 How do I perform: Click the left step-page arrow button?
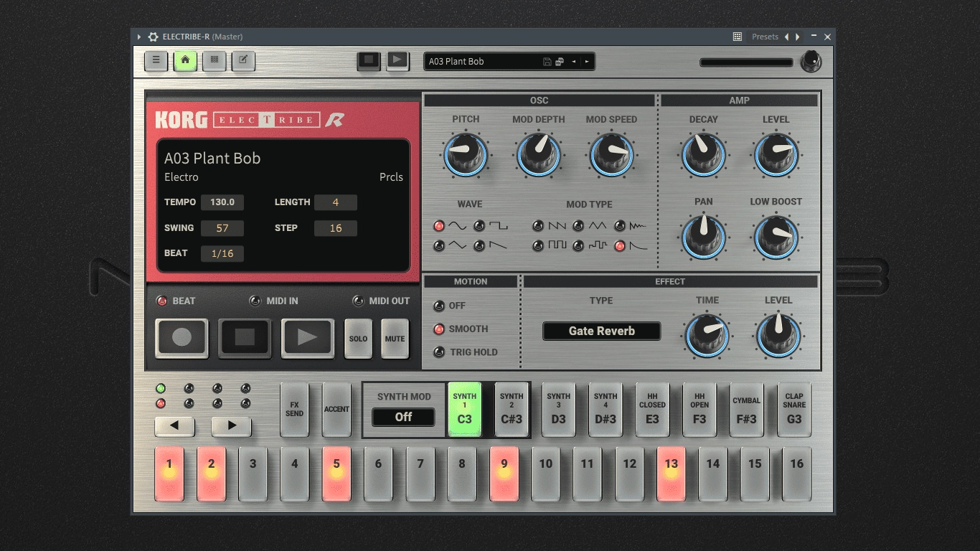174,425
